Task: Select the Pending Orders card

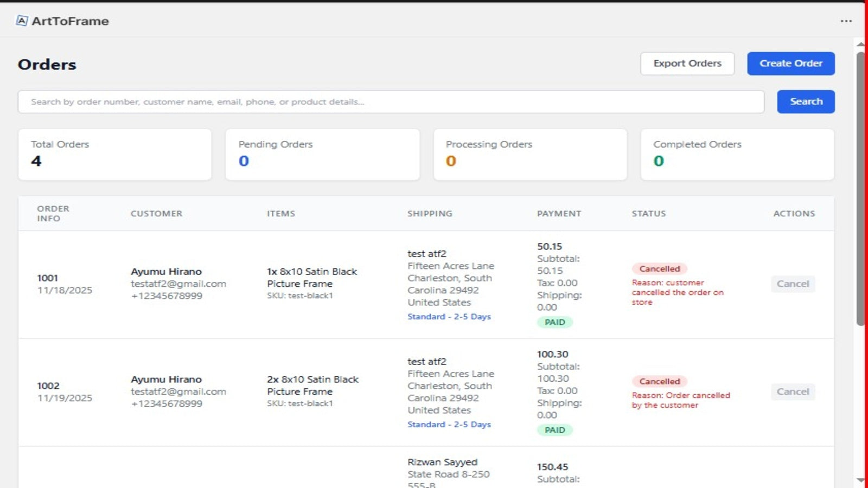Action: coord(322,155)
